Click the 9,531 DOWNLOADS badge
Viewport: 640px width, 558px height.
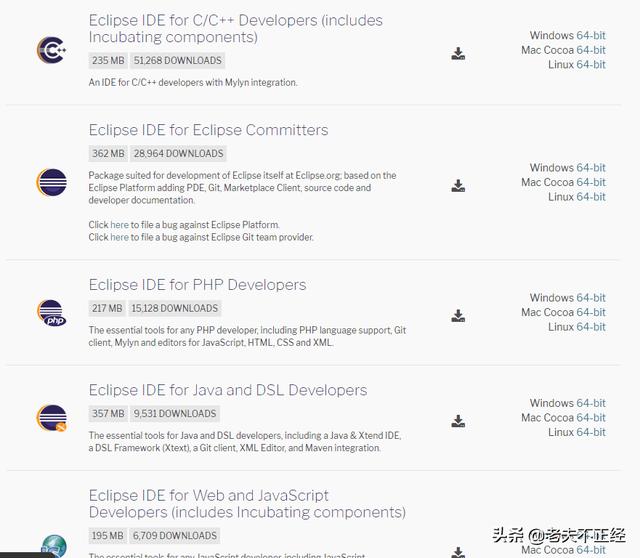tap(175, 413)
